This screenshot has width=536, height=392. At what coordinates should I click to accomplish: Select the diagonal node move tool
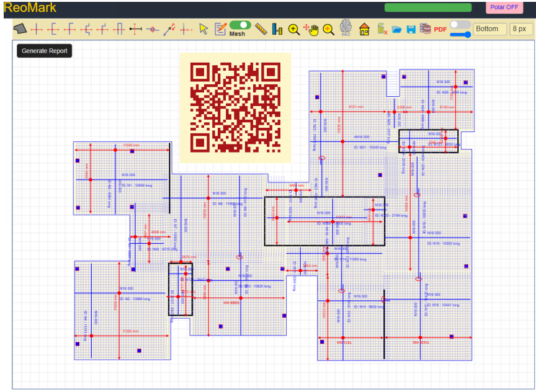(x=169, y=30)
